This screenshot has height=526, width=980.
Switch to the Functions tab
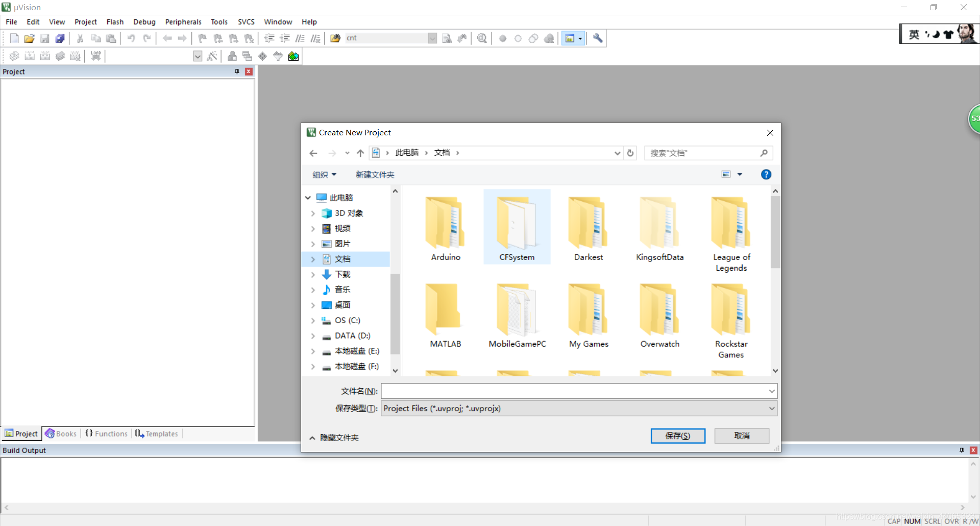click(x=107, y=434)
